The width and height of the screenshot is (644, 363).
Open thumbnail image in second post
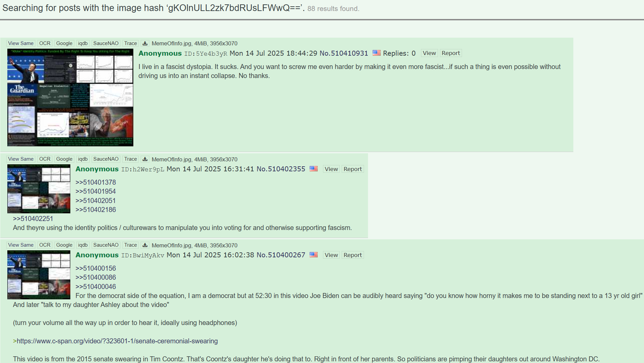click(39, 189)
